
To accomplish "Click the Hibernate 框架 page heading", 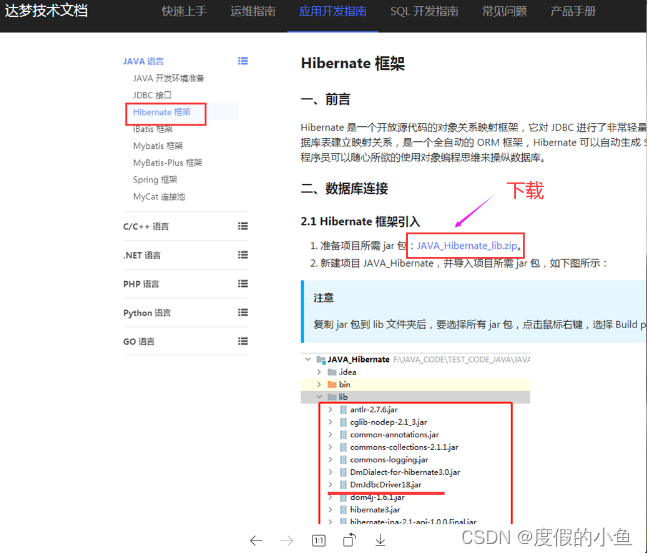I will [x=353, y=63].
